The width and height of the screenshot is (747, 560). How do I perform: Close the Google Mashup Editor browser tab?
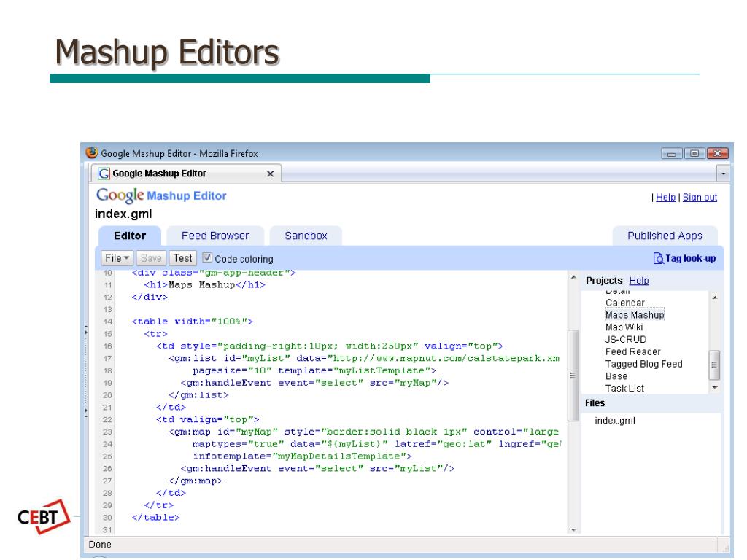pos(270,174)
